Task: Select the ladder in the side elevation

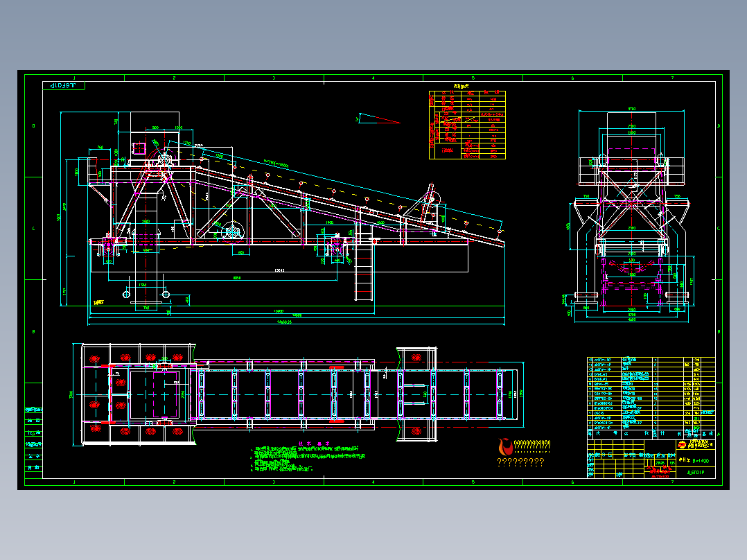Action: pos(364,262)
